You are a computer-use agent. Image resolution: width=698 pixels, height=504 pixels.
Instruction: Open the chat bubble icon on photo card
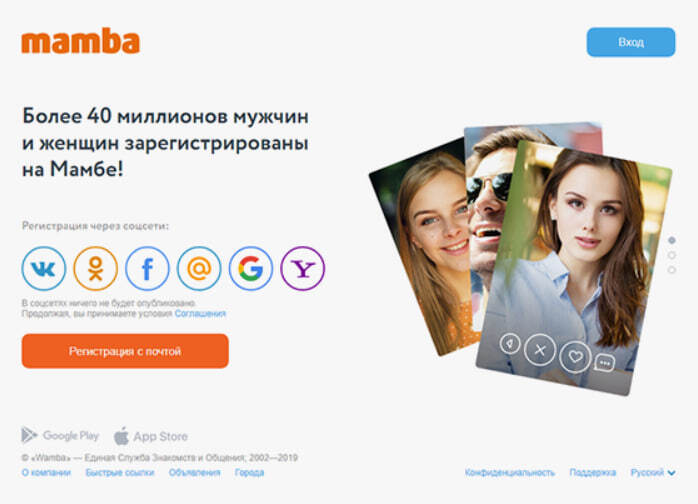point(605,363)
